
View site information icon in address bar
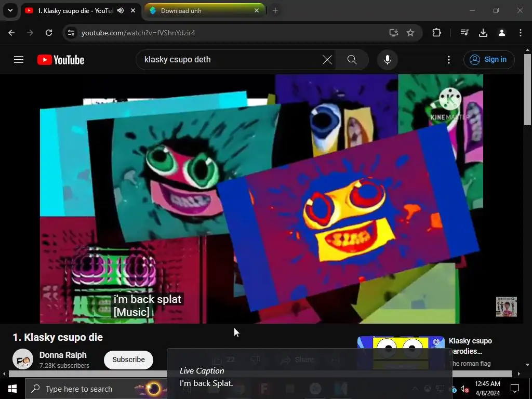(71, 33)
